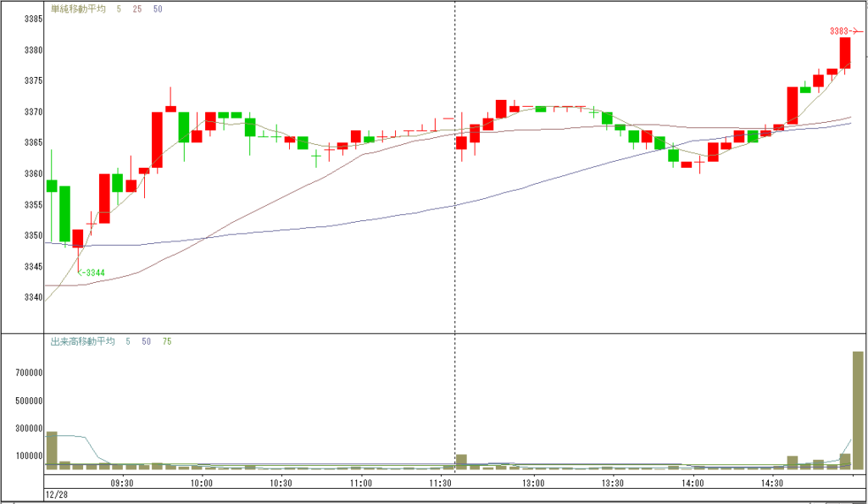Click the 3375 price axis label
The width and height of the screenshot is (868, 504).
pos(33,80)
